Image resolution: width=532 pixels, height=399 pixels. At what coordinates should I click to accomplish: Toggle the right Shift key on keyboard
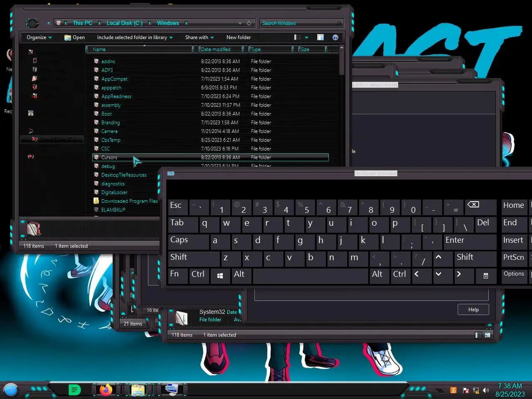click(x=475, y=258)
